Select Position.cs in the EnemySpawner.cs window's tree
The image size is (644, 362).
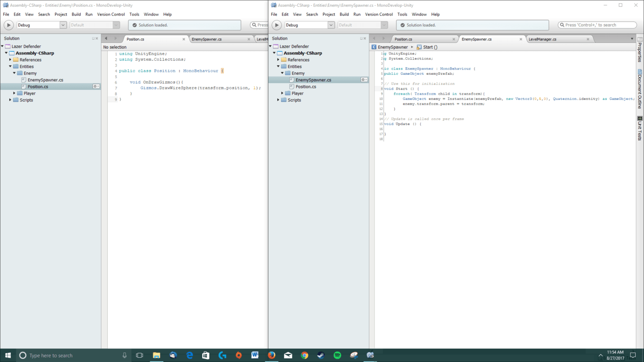[306, 86]
